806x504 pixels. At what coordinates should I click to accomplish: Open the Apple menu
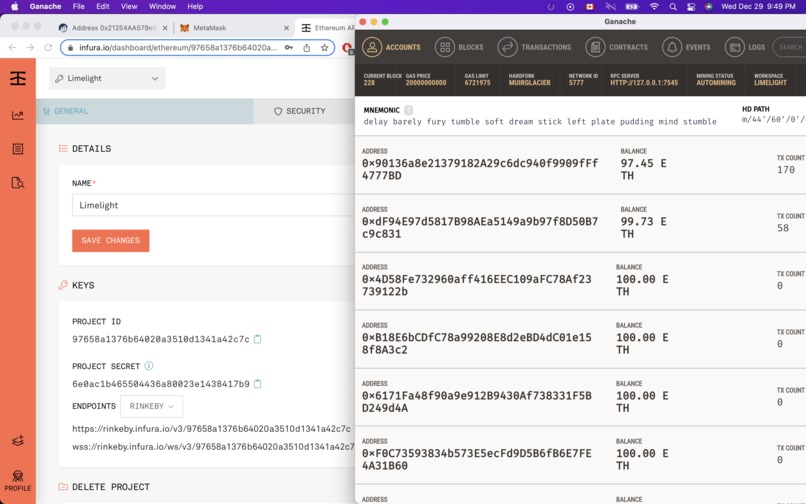coord(14,6)
